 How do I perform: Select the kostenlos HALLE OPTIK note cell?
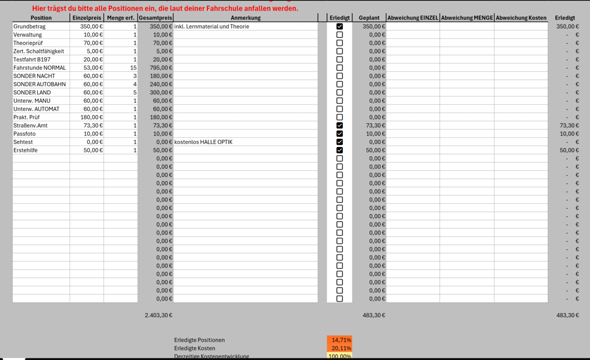(x=245, y=142)
